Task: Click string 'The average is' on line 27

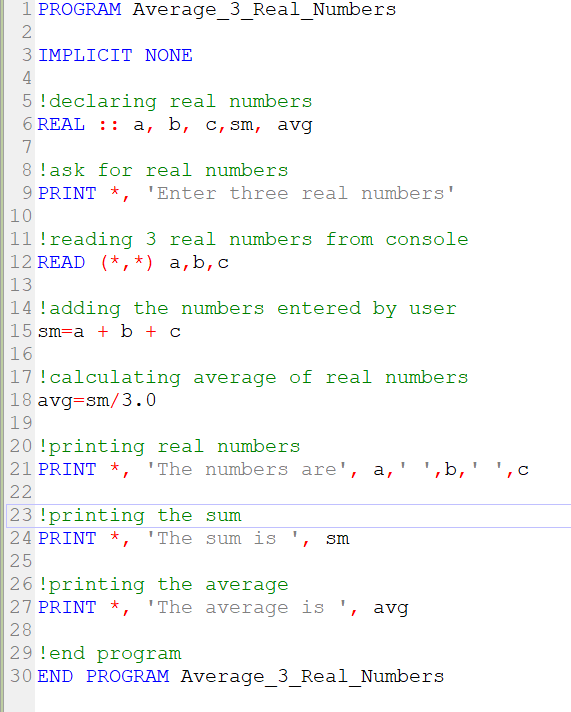Action: (x=246, y=608)
